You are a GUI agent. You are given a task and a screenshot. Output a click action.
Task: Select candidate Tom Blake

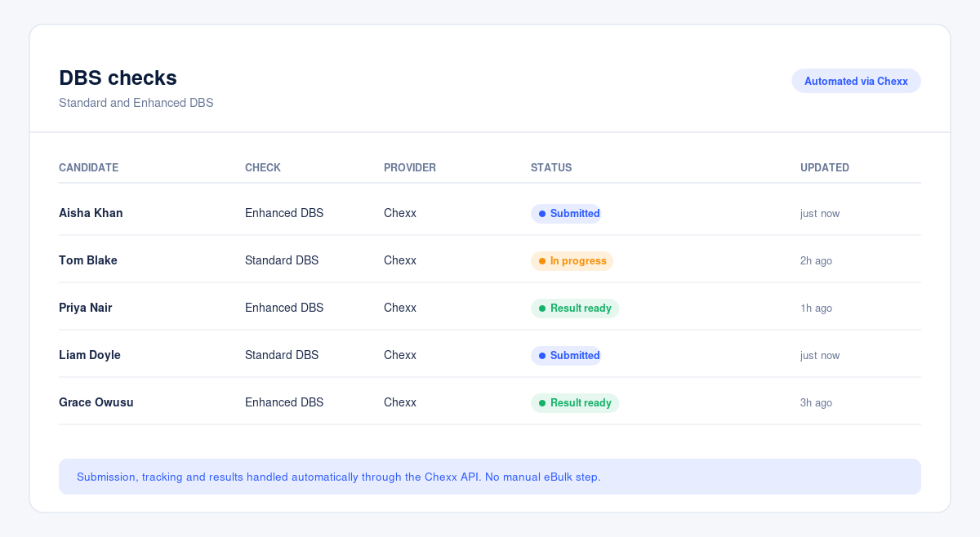click(87, 260)
